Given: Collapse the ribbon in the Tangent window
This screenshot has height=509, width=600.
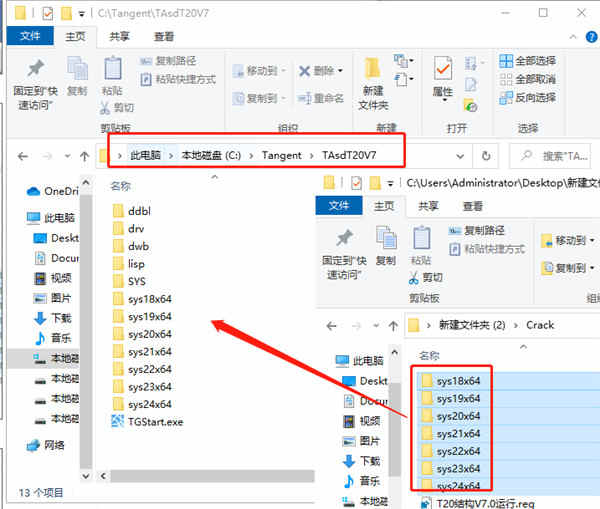Looking at the screenshot, I should 573,37.
